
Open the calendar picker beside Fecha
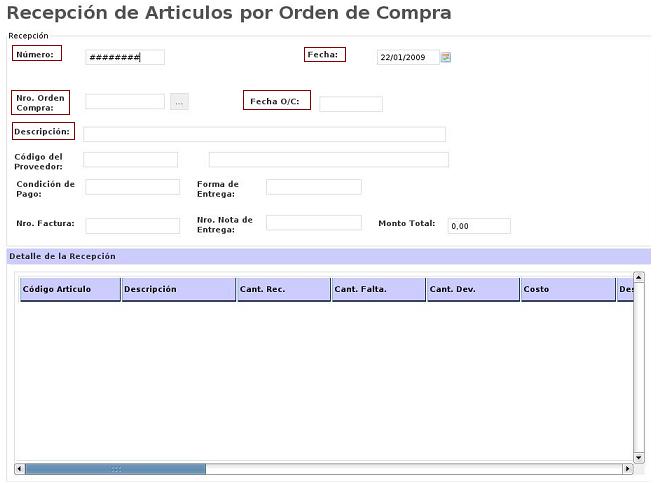point(446,57)
